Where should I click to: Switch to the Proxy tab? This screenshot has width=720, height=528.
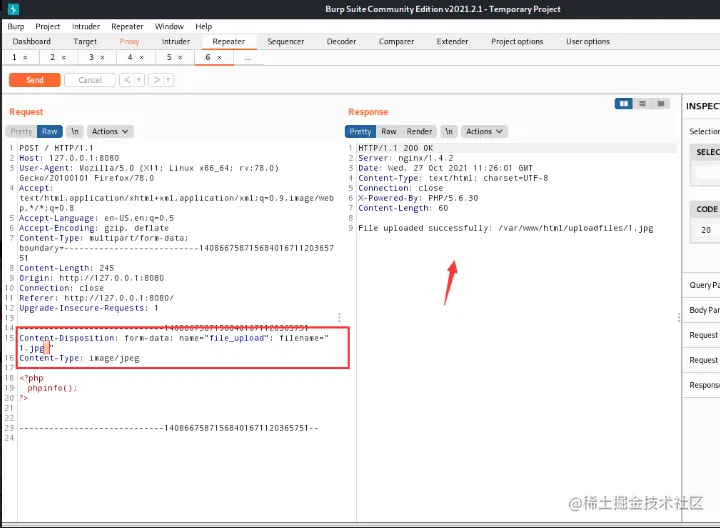click(129, 41)
